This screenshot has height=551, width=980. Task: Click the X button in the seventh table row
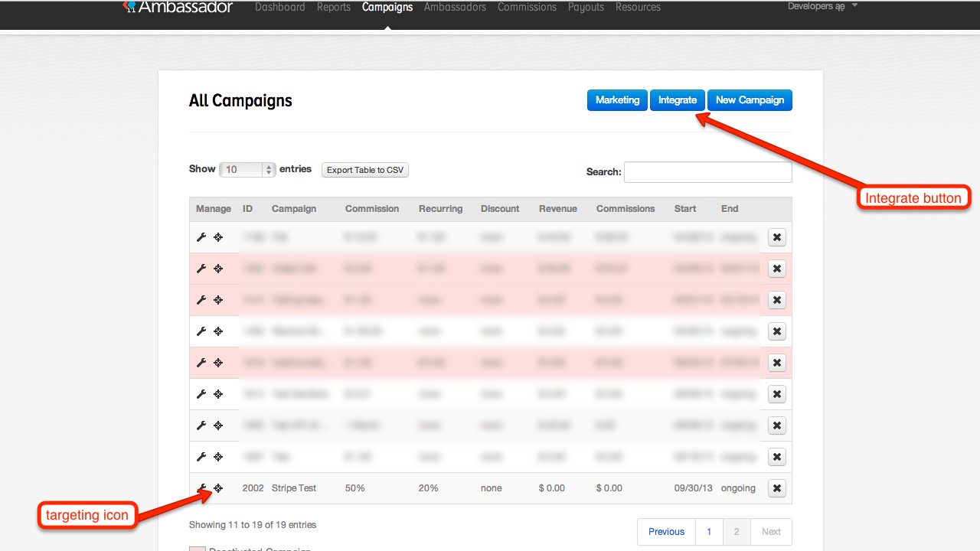(776, 425)
